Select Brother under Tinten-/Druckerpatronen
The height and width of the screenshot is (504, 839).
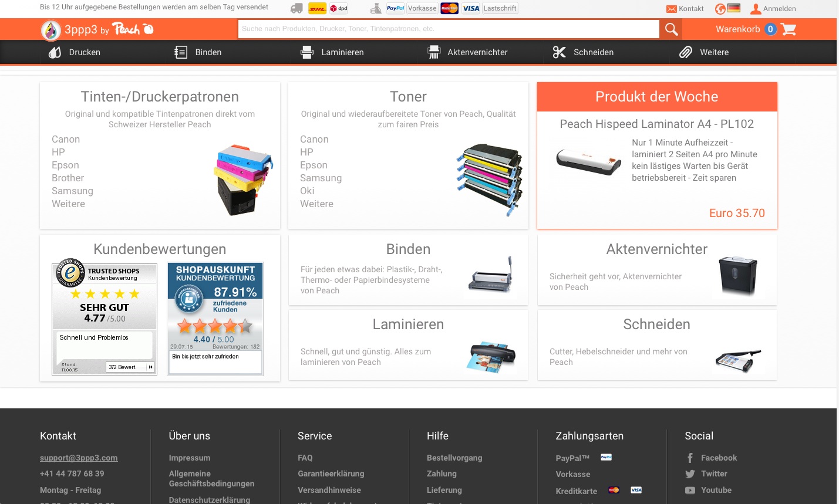pos(68,178)
